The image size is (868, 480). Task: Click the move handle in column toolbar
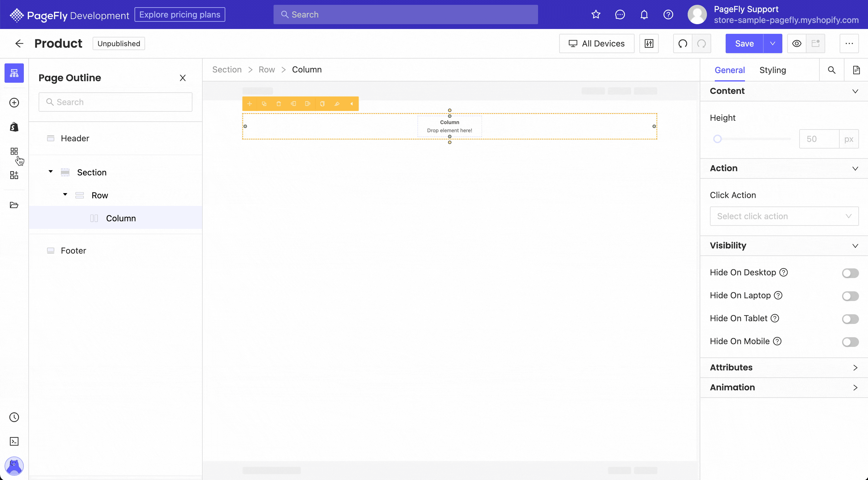pos(250,104)
